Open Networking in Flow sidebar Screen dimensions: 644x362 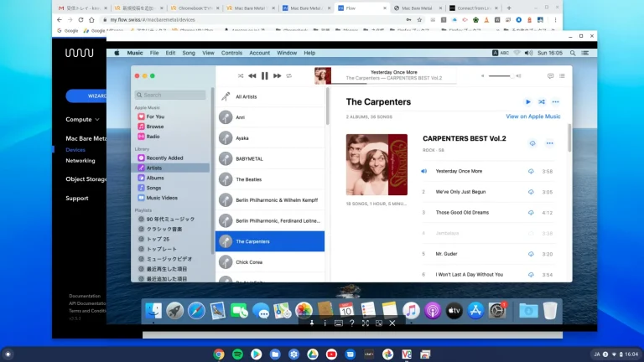80,161
